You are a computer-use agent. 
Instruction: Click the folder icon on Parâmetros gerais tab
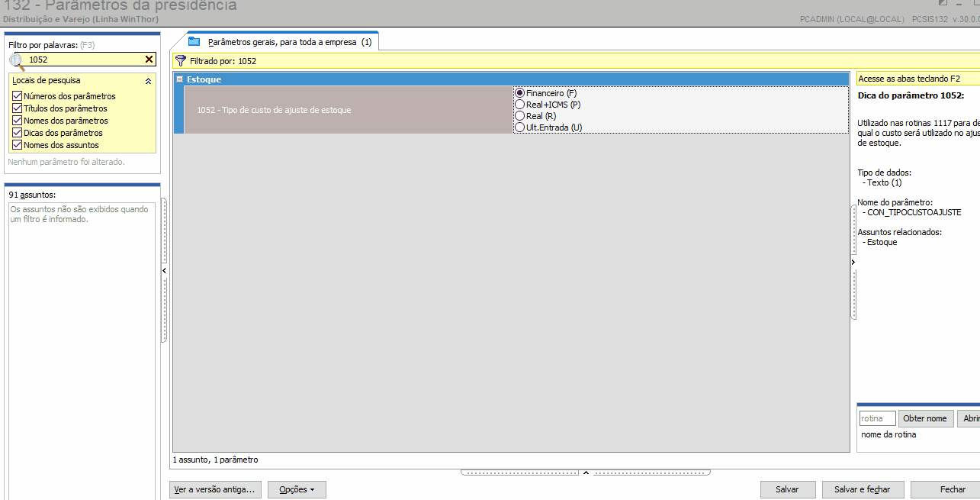(x=194, y=41)
